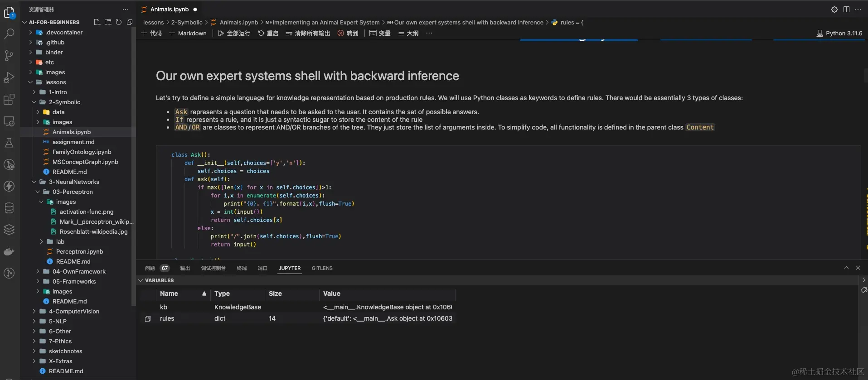This screenshot has height=380, width=868.
Task: Click the Type column header
Action: click(x=238, y=293)
